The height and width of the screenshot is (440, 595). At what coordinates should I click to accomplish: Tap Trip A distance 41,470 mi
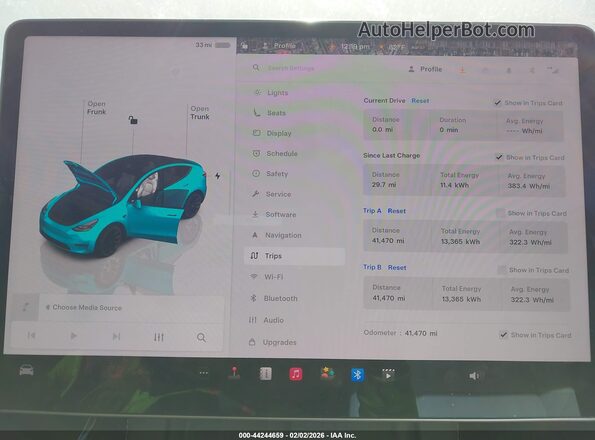[x=388, y=241]
